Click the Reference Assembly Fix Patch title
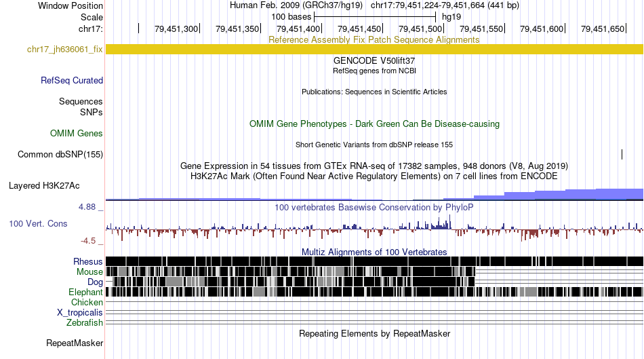 pos(374,39)
